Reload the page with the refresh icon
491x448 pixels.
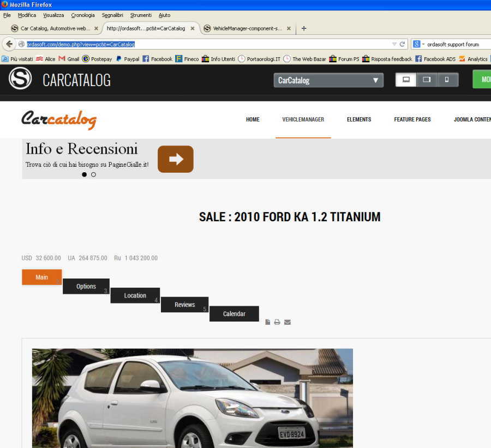tap(403, 44)
